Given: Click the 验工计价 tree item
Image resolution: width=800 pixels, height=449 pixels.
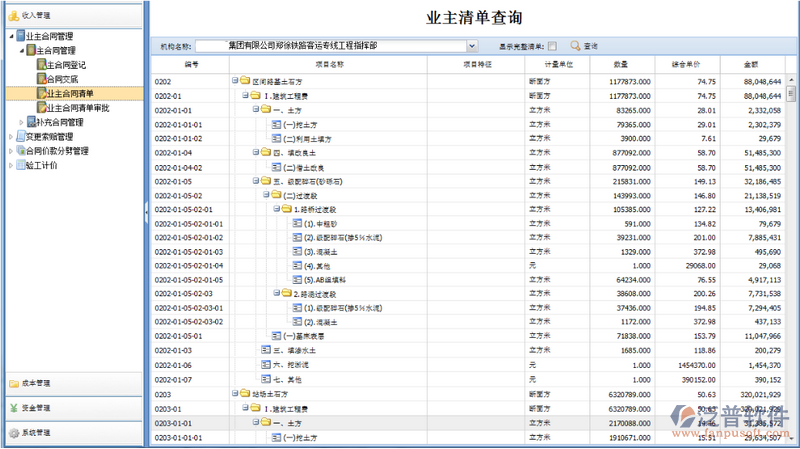Looking at the screenshot, I should [42, 166].
